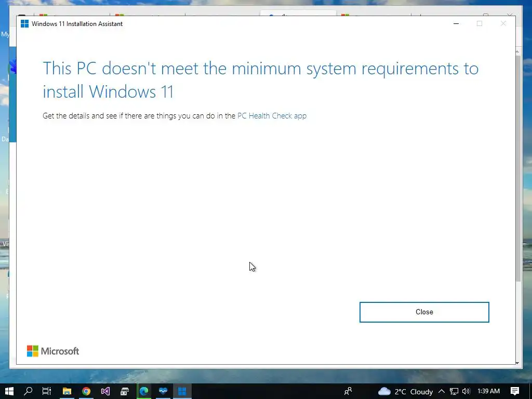Screen dimensions: 532x399
Task: Launch File Explorer from the taskbar
Action: click(x=67, y=391)
